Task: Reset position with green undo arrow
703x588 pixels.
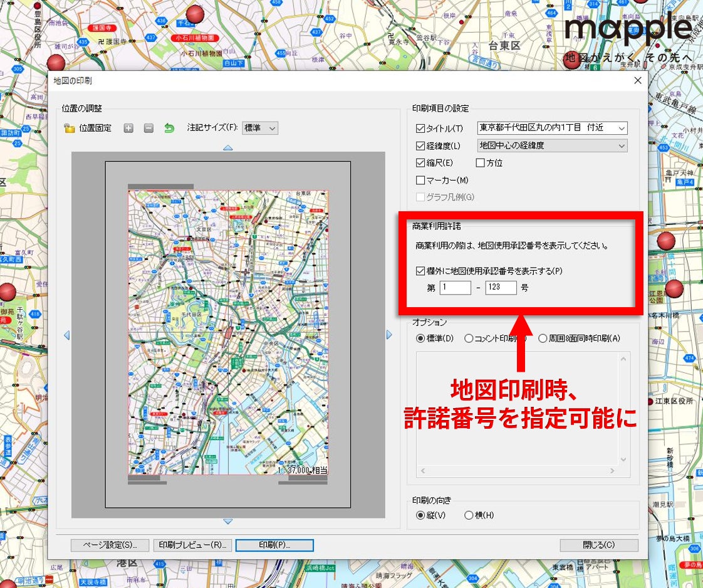Action: 169,129
